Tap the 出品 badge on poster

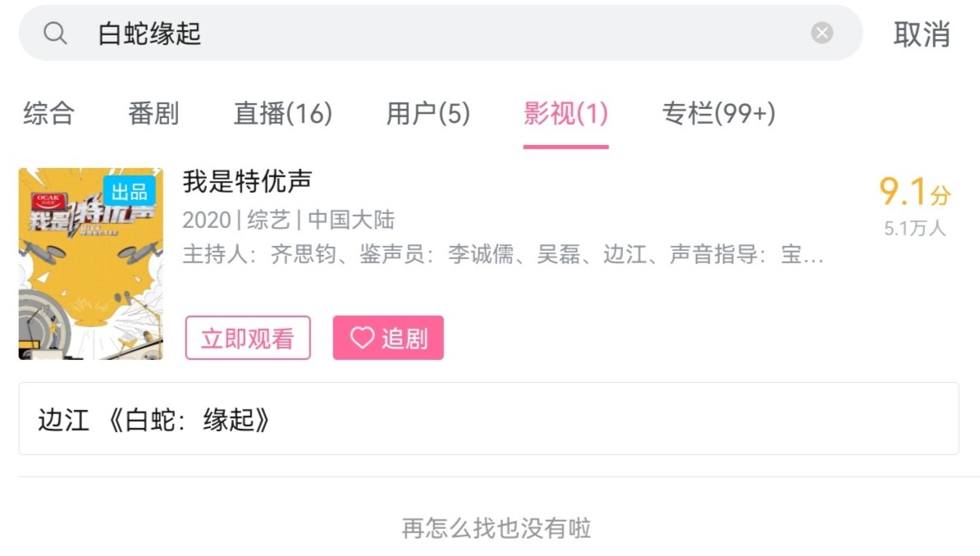click(129, 191)
